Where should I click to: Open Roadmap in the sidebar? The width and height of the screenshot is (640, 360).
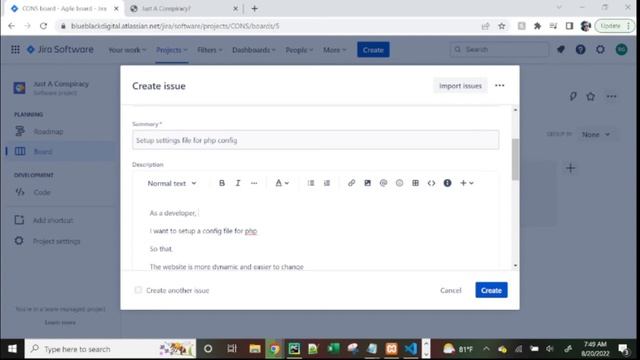60,131
